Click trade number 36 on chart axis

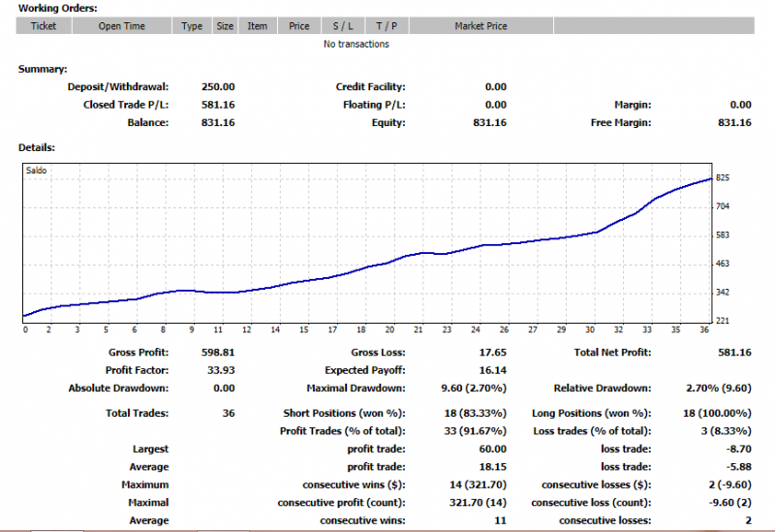(x=704, y=329)
